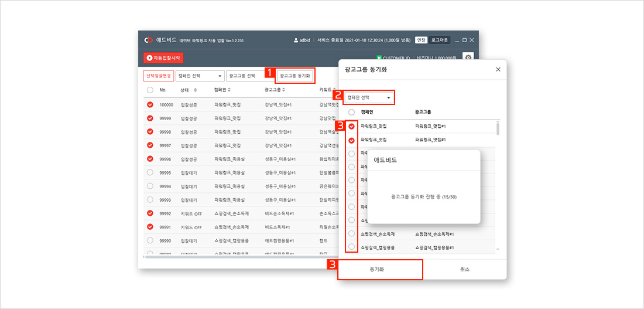The image size is (644, 309).
Task: Minimize the 애드비드 main window
Action: pyautogui.click(x=457, y=40)
